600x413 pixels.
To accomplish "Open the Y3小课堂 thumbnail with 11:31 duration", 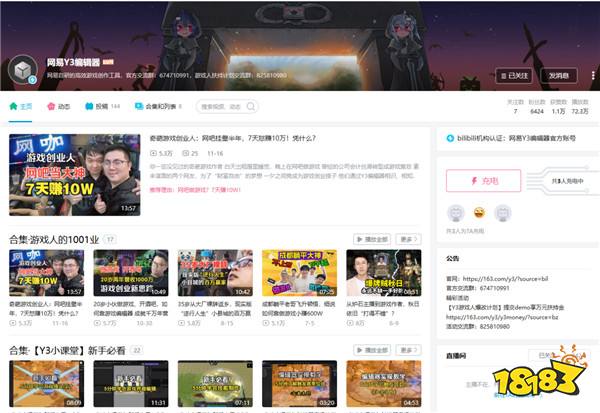I will click(131, 384).
